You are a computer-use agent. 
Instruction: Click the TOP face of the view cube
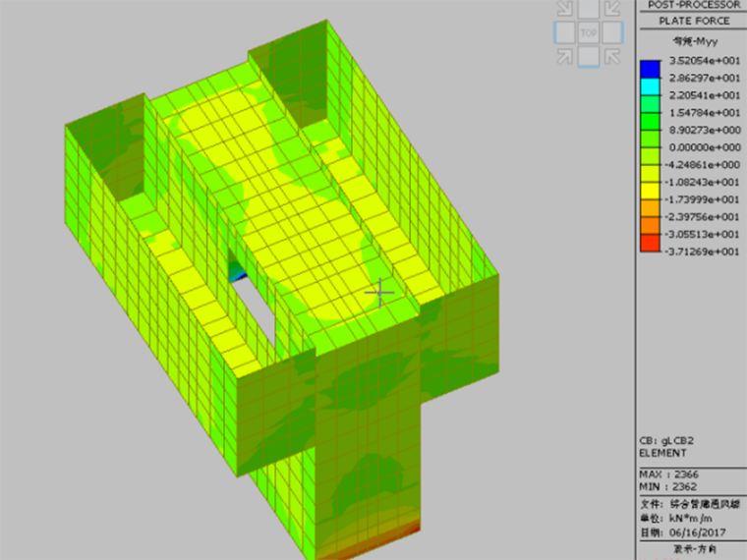pos(589,32)
